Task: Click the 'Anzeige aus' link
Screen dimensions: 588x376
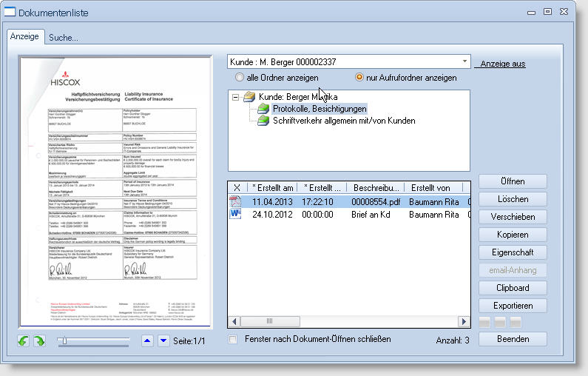Action: 502,64
